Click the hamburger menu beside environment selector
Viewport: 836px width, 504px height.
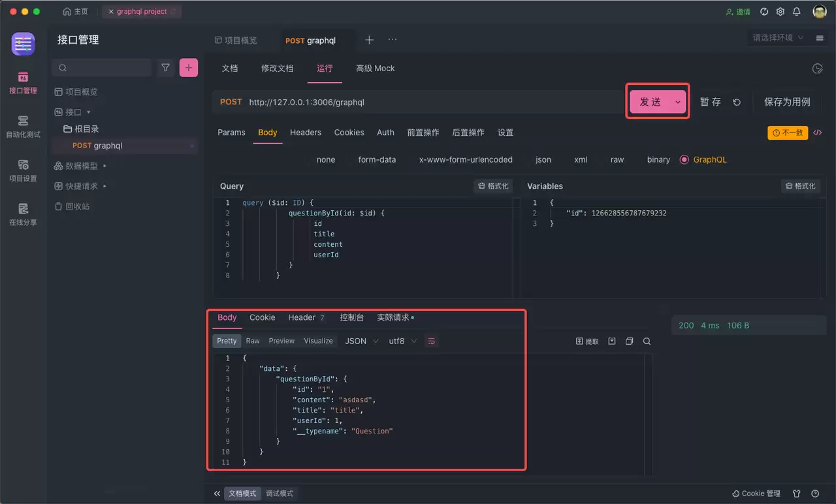point(820,38)
